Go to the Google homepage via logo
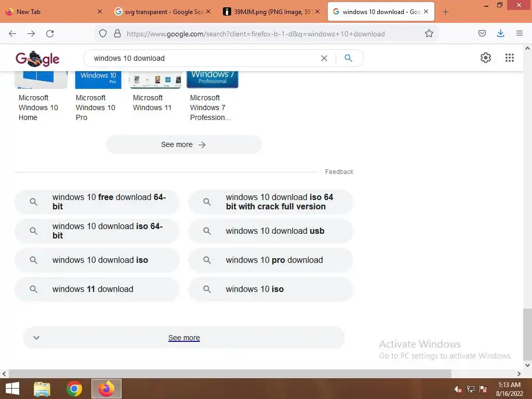 point(37,59)
